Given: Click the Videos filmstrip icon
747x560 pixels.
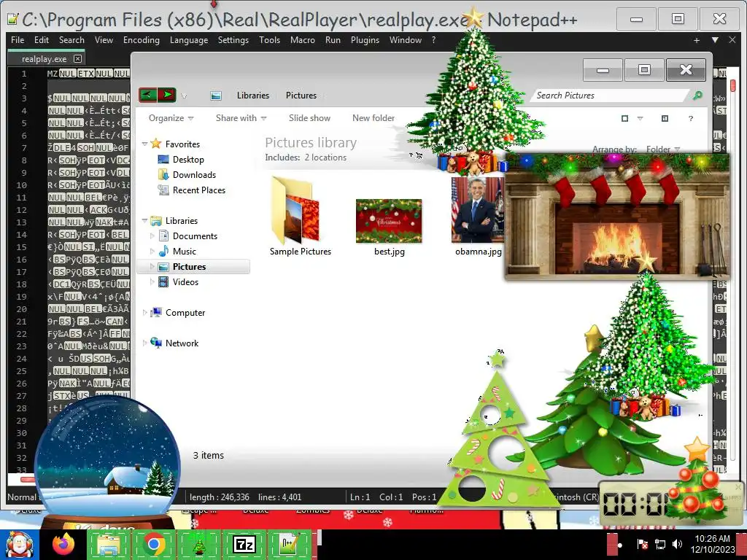Looking at the screenshot, I should click(x=163, y=282).
